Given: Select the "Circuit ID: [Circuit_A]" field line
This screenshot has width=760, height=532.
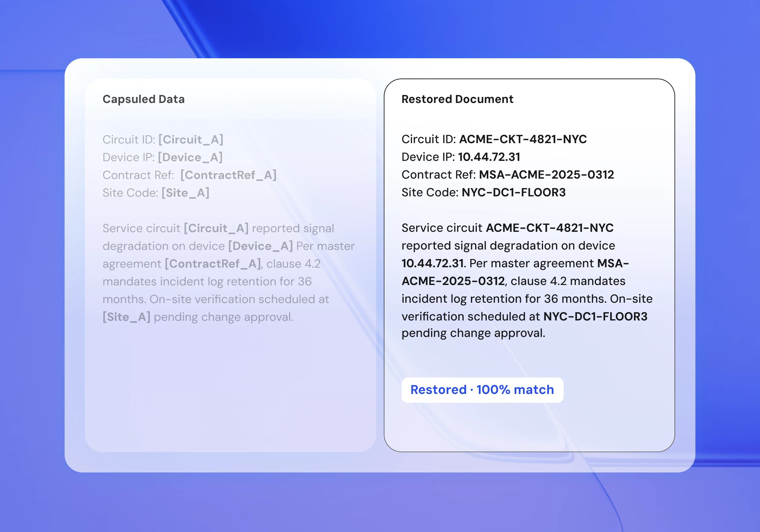Looking at the screenshot, I should 163,140.
